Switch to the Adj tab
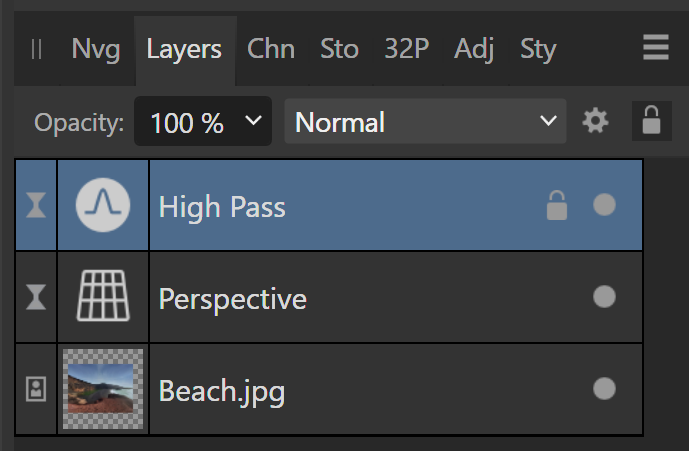 click(x=474, y=48)
